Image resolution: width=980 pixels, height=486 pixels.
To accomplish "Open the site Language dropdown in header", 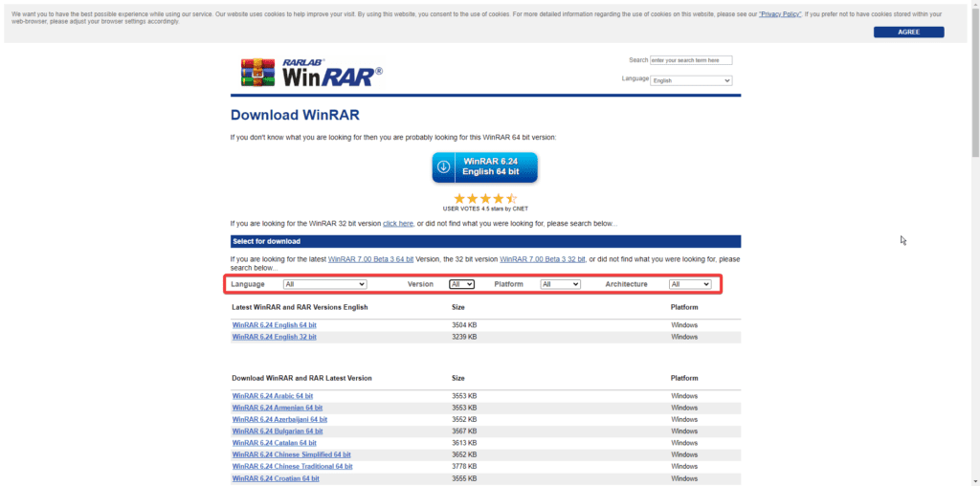I will pos(691,80).
